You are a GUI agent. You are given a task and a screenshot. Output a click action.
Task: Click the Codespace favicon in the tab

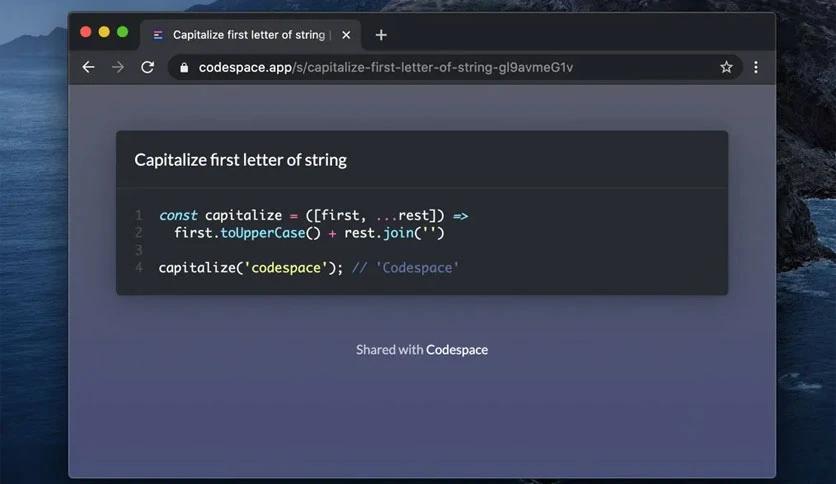[x=158, y=35]
